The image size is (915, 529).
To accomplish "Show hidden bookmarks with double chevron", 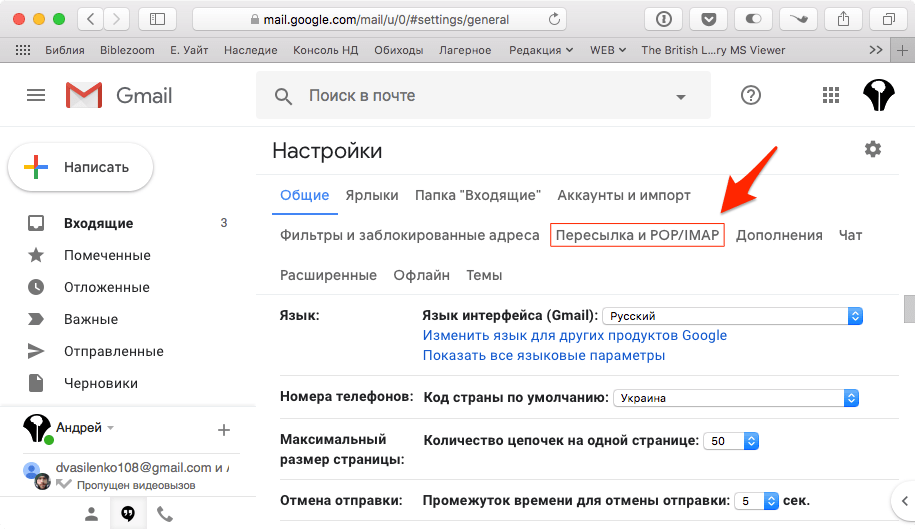I will point(875,50).
